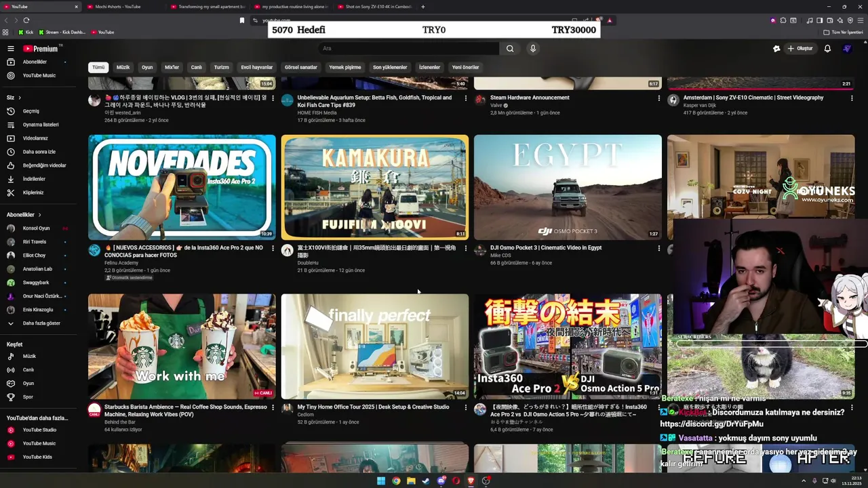Open Stream - Kick Dashboard bookmark

point(62,32)
